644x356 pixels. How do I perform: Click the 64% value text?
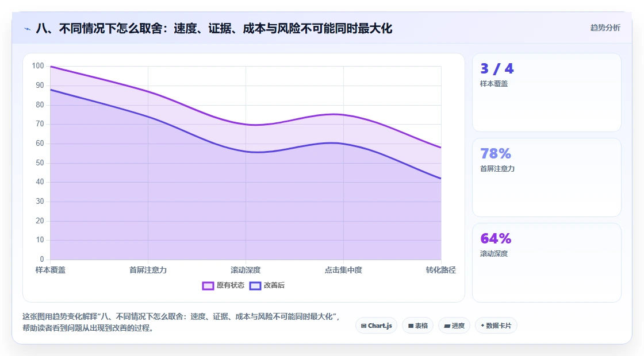pos(496,238)
